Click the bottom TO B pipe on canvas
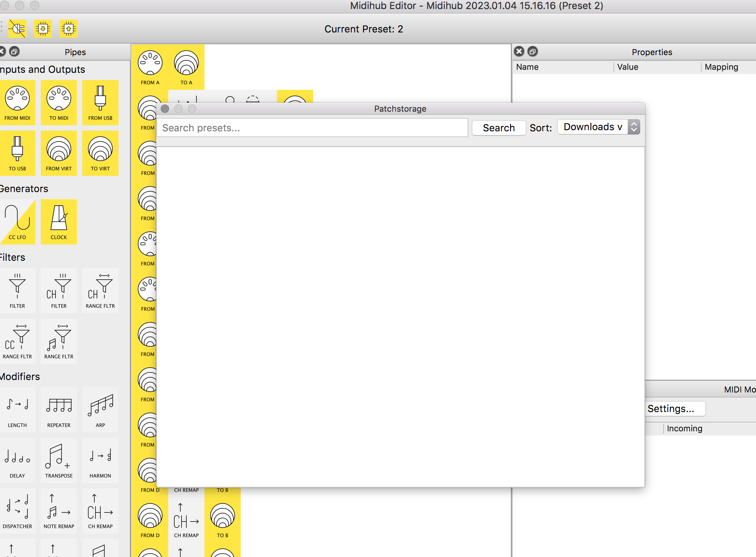Viewport: 756px width, 557px height. point(223,520)
